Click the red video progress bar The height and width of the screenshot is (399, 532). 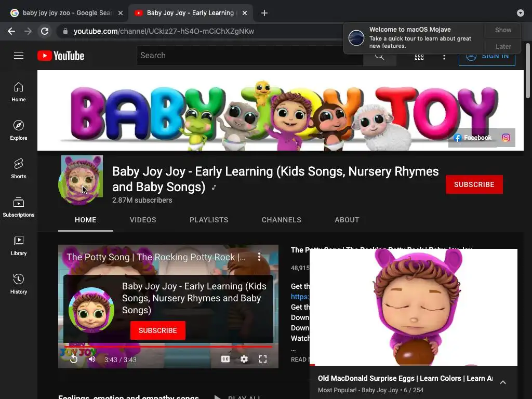click(x=168, y=347)
